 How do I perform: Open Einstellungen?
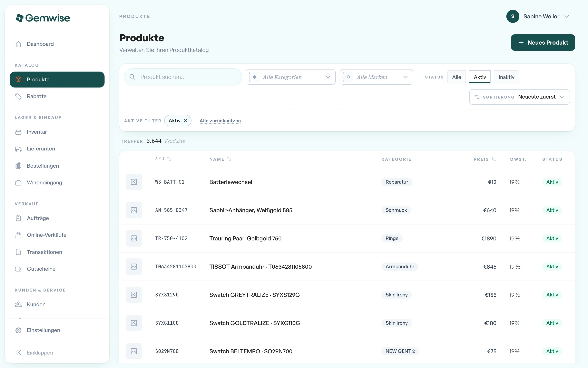pyautogui.click(x=57, y=330)
